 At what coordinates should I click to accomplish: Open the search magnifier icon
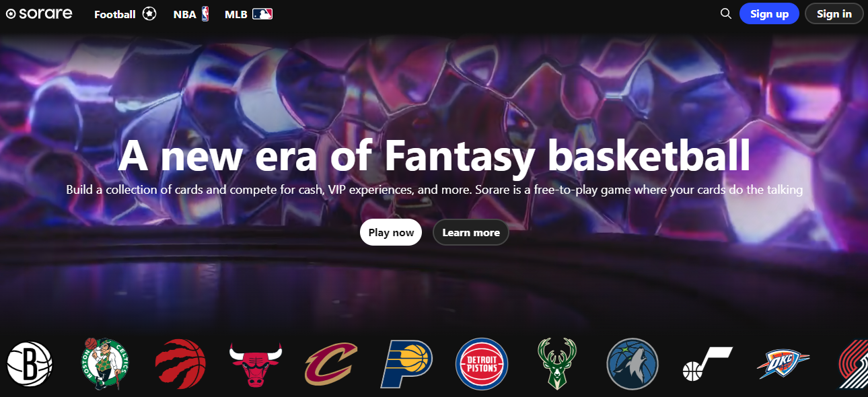coord(725,13)
